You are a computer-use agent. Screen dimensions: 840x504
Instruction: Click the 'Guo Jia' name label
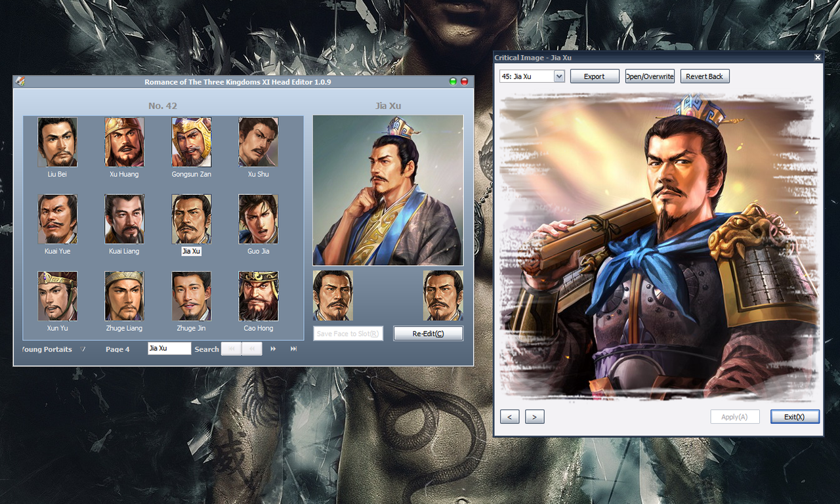tap(259, 251)
